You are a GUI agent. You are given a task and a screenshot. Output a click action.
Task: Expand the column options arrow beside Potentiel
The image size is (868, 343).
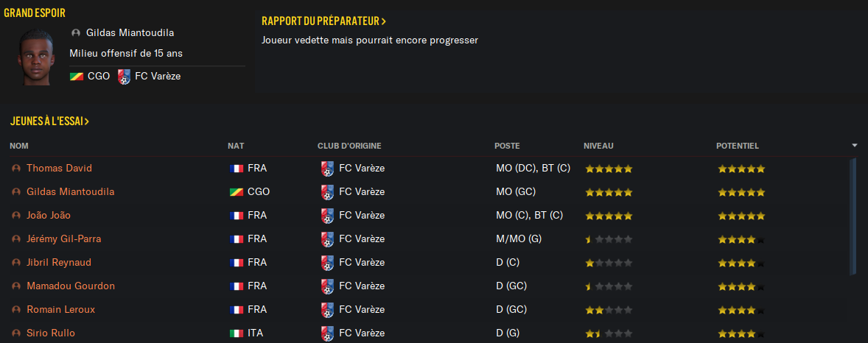click(x=855, y=146)
